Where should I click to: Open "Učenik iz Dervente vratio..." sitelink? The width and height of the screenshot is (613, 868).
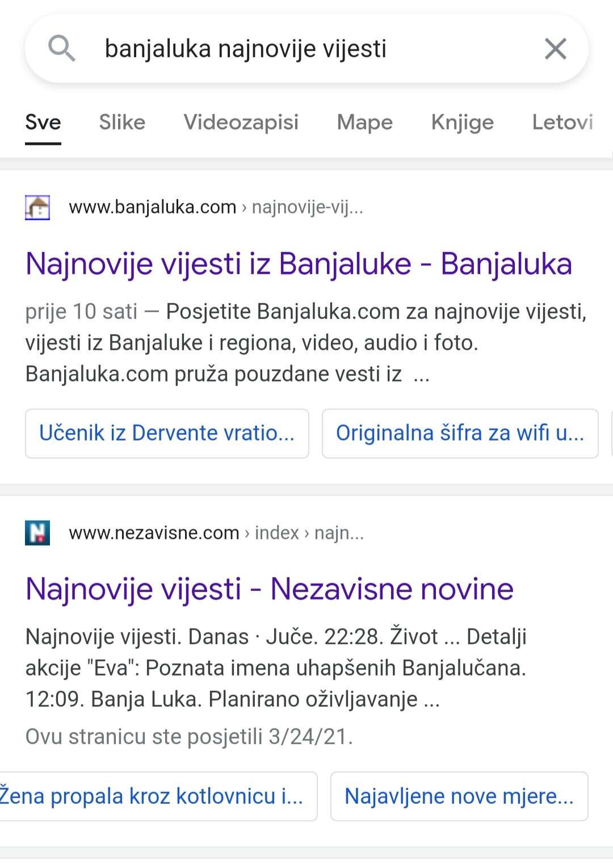pos(167,433)
